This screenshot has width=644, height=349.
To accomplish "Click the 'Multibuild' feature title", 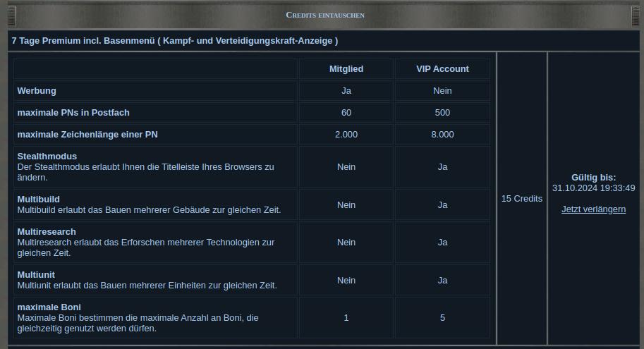I will click(x=39, y=200).
